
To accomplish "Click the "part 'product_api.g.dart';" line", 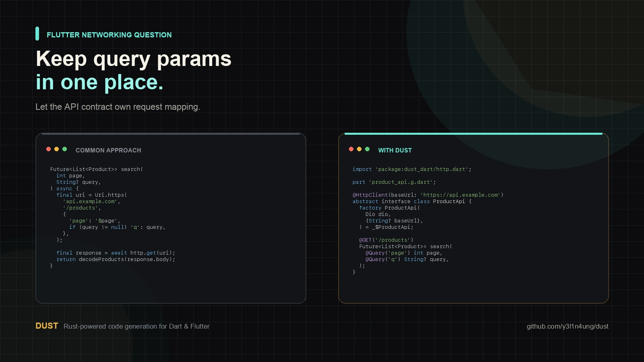I will point(394,182).
